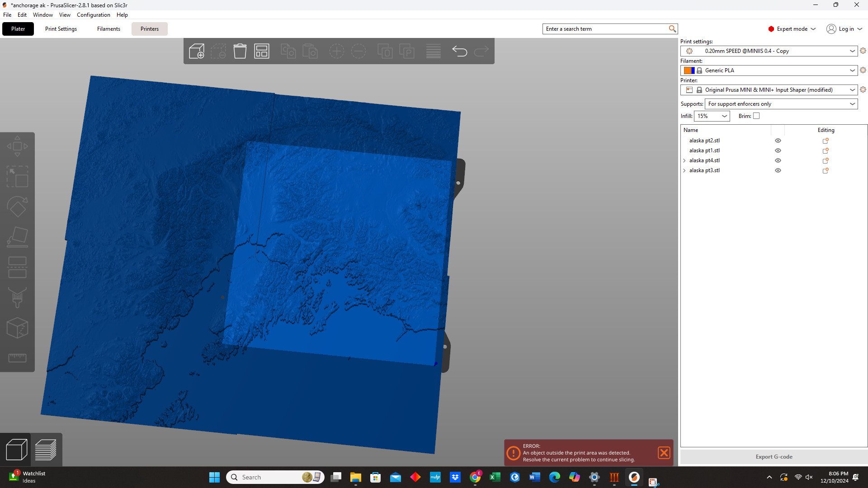Click the Export G-code button
868x488 pixels.
tap(774, 457)
